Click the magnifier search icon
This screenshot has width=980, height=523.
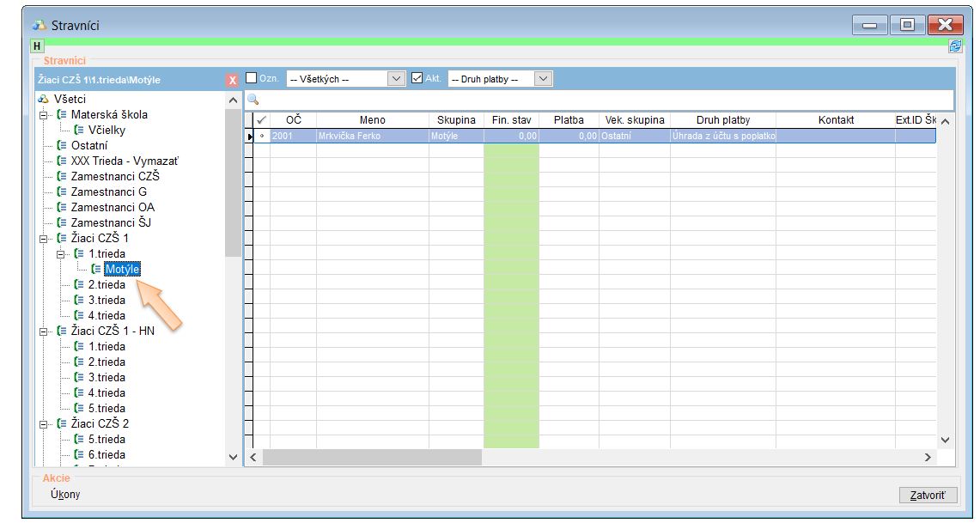point(253,100)
